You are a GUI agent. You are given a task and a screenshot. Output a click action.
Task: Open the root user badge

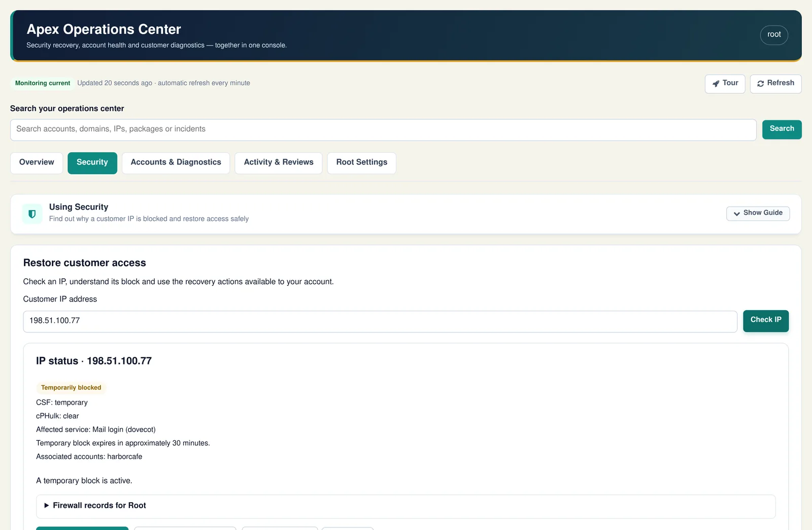(x=774, y=35)
